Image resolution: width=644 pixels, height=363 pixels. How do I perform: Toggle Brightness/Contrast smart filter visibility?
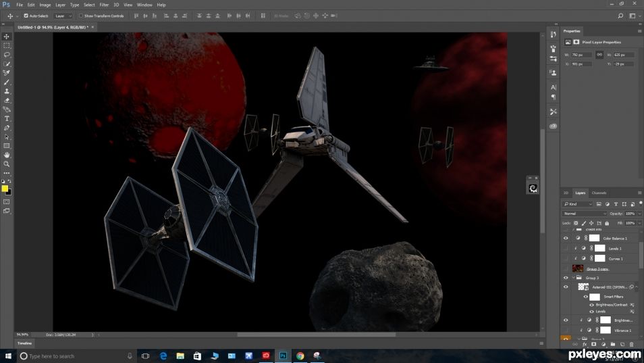(592, 305)
